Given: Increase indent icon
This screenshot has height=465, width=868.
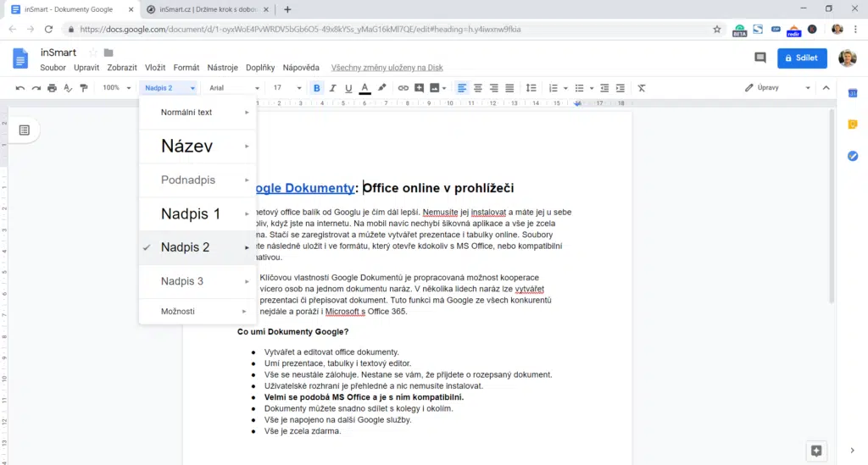Looking at the screenshot, I should pyautogui.click(x=620, y=88).
